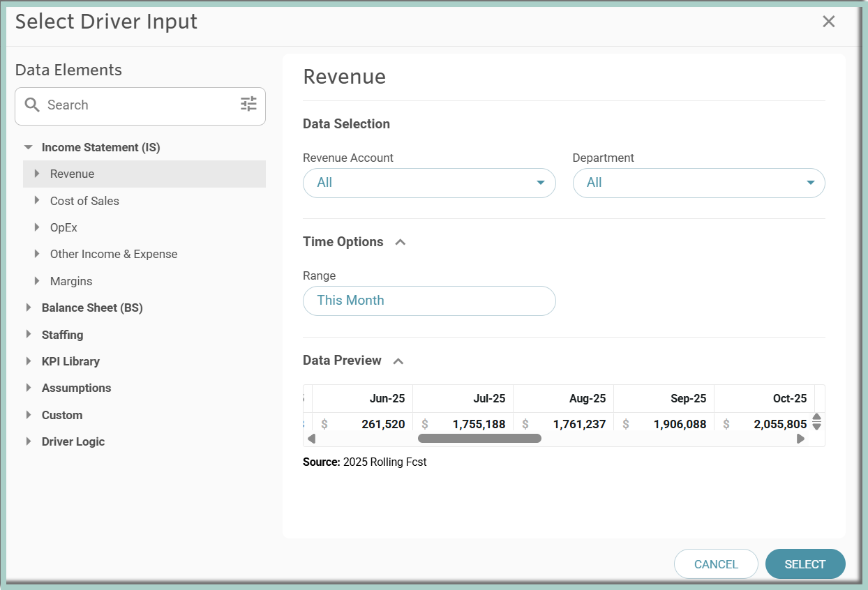The width and height of the screenshot is (868, 590).
Task: Open the Revenue Account dropdown
Action: 429,183
